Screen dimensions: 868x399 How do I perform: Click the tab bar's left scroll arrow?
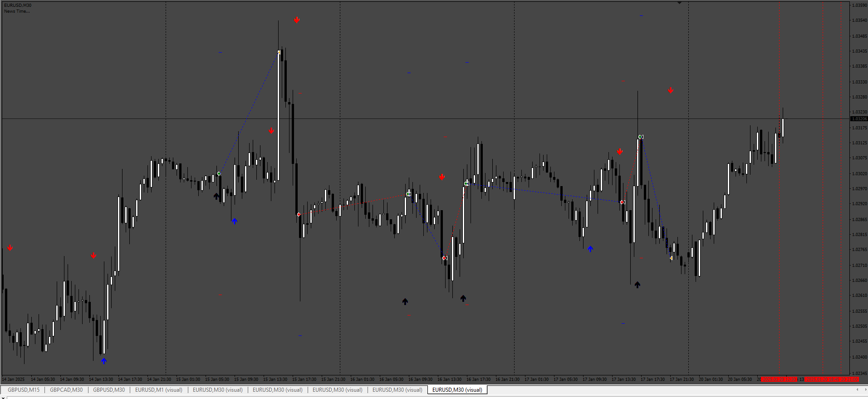coord(857,390)
